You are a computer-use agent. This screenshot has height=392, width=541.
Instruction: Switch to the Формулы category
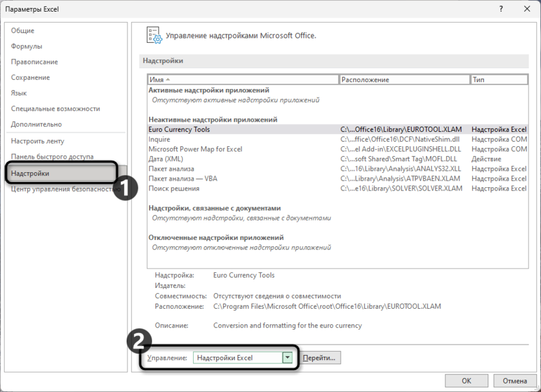tap(27, 46)
